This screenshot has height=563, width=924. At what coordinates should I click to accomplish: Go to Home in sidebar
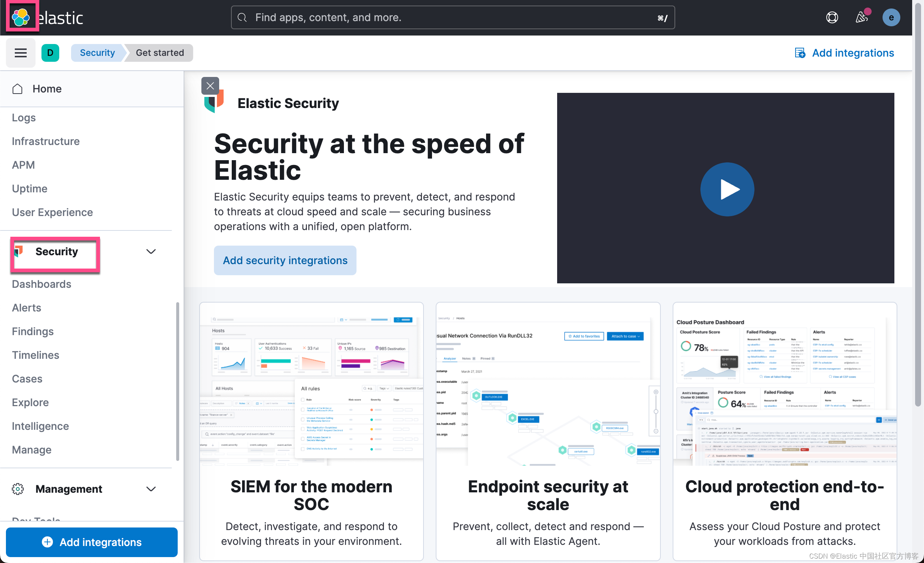coord(47,89)
